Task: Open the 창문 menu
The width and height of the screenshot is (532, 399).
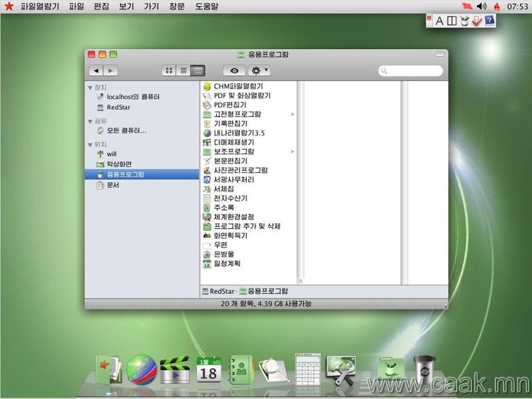Action: (x=177, y=7)
